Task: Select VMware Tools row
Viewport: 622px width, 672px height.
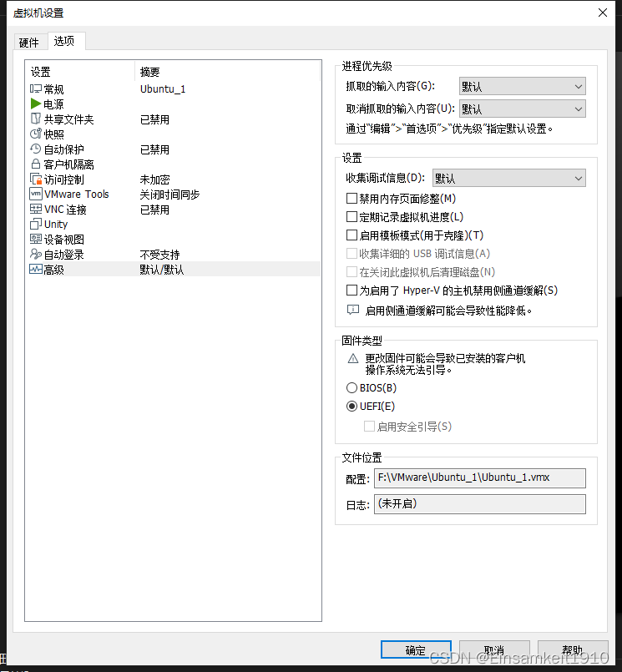Action: tap(173, 194)
